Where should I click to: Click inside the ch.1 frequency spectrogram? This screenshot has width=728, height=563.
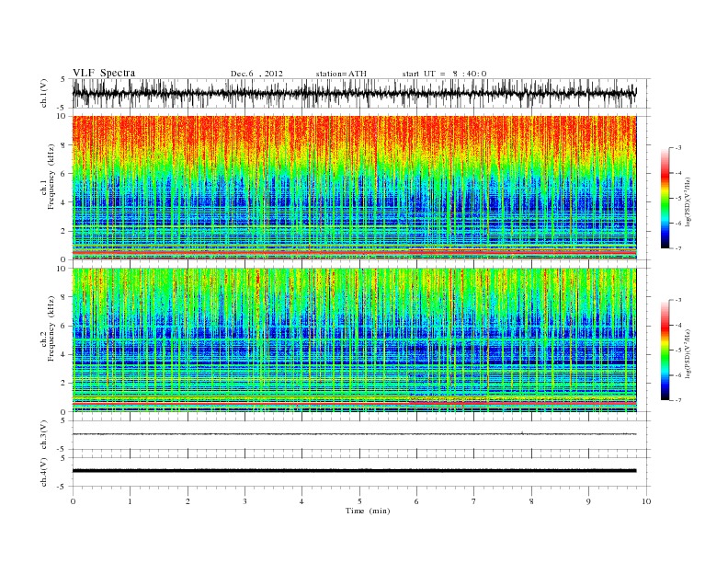(x=354, y=188)
